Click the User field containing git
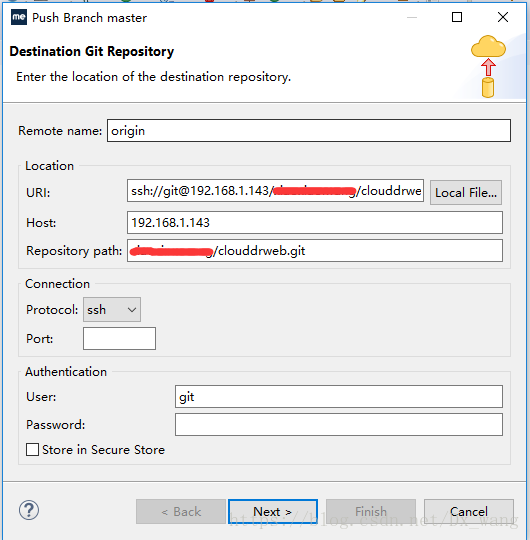The height and width of the screenshot is (540, 530). tap(339, 397)
